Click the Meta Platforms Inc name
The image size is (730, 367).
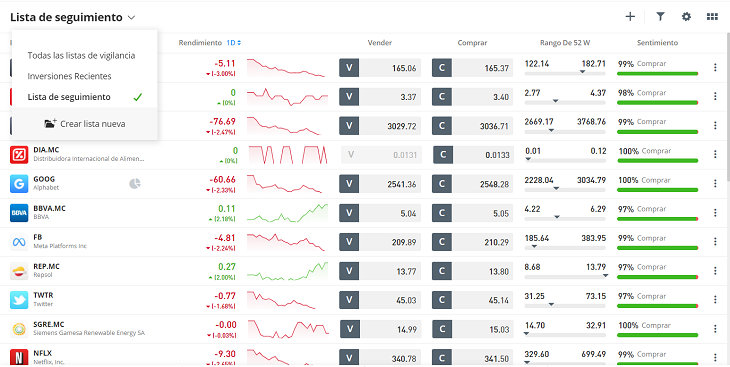60,246
